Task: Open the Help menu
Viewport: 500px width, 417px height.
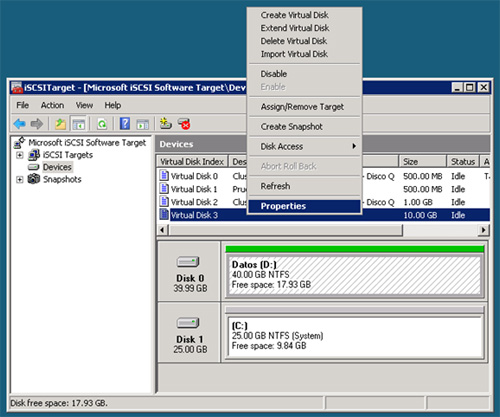Action: (113, 105)
